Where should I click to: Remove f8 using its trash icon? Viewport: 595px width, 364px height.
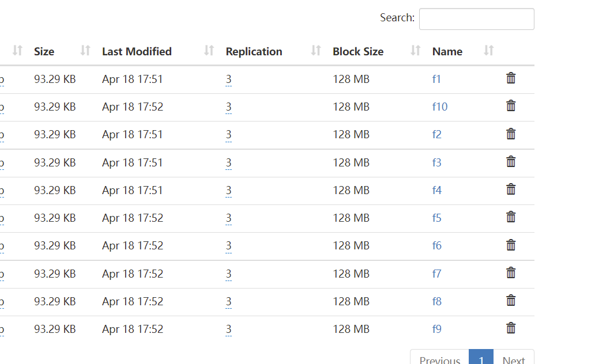coord(510,301)
